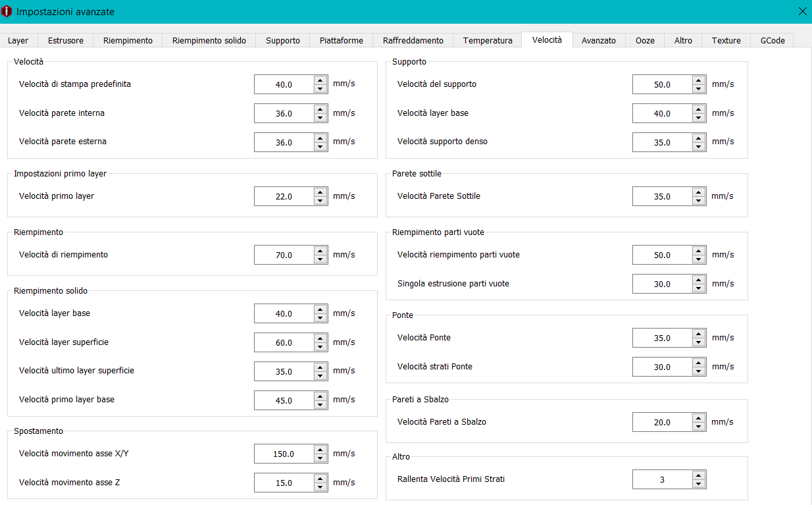Switch to the Estrusore tab
The height and width of the screenshot is (505, 812).
coord(66,41)
